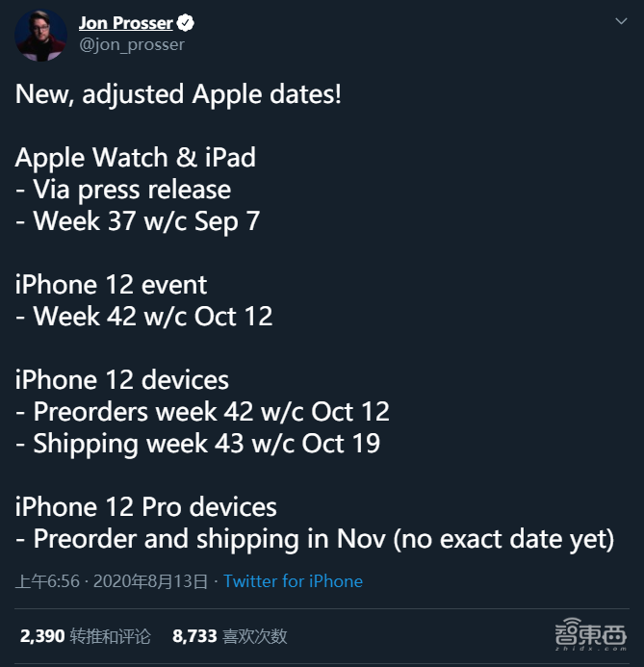
Task: View the 8,733 喜欢次数 list
Action: click(229, 636)
